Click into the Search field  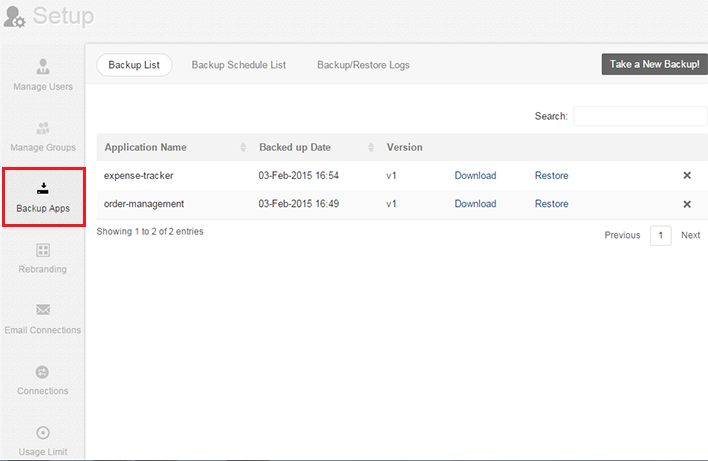(640, 116)
